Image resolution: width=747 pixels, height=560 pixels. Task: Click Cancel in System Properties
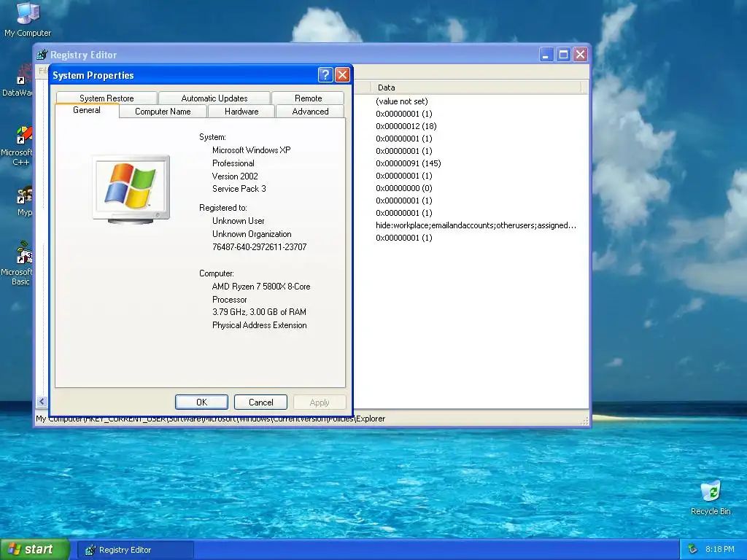pos(260,402)
